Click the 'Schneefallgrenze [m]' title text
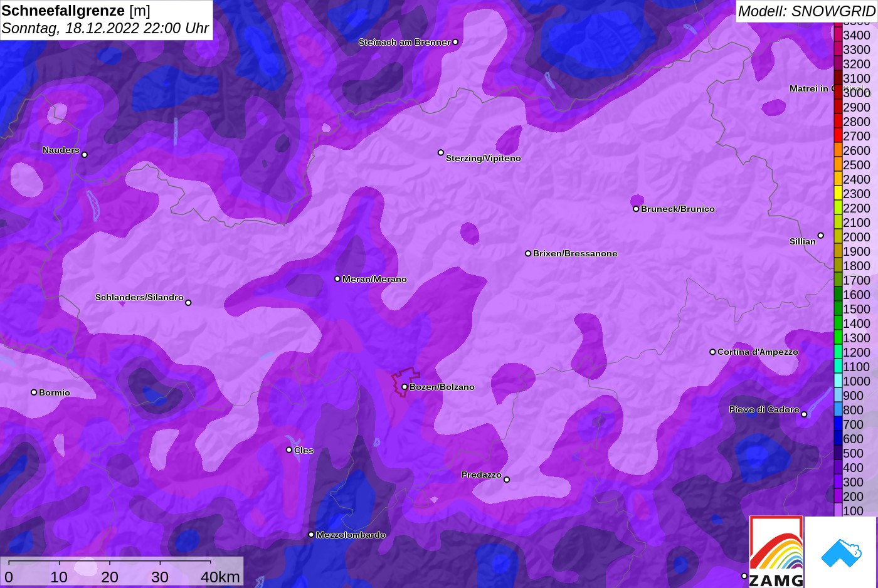The height and width of the screenshot is (588, 878). pyautogui.click(x=76, y=11)
